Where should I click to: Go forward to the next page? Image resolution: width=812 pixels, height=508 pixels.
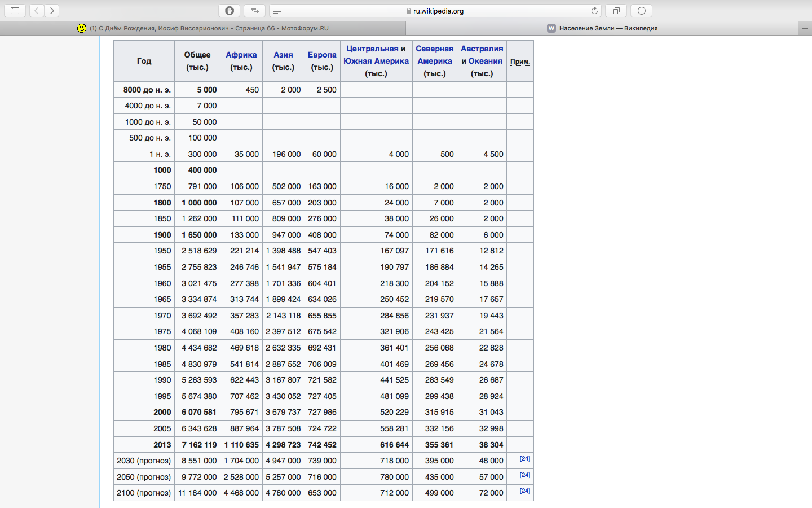pos(52,11)
